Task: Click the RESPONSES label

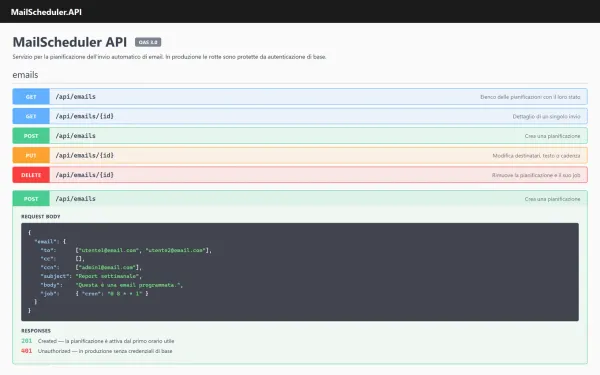Action: (x=36, y=331)
